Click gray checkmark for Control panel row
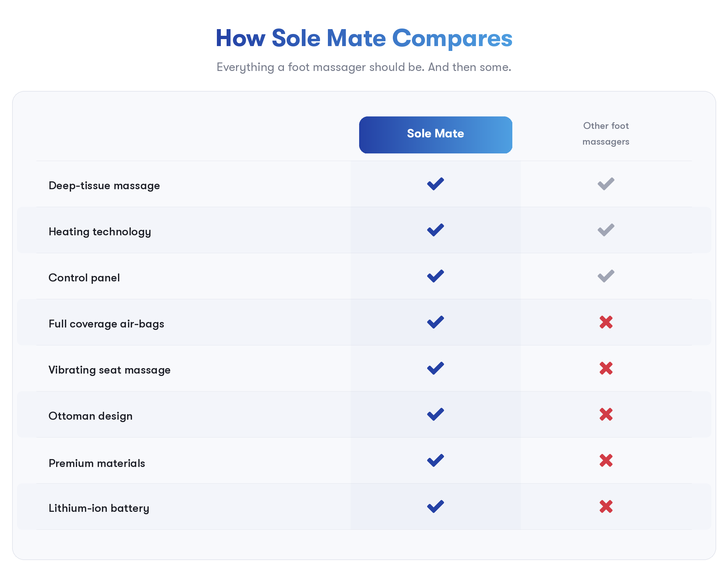Screen dimensions: 728x584 [606, 276]
